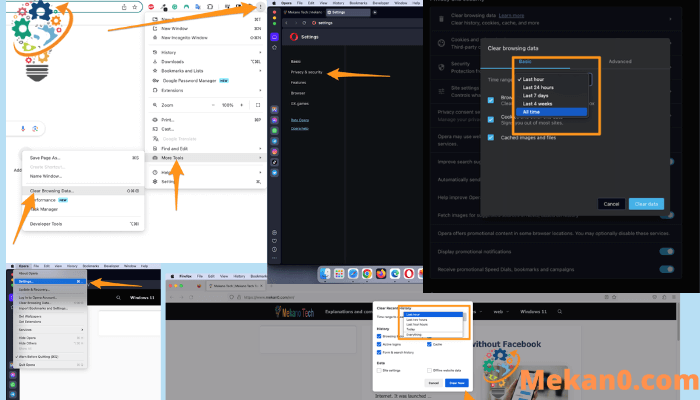Switch to the Advanced tab in Opera dialog
This screenshot has width=700, height=400.
[x=620, y=62]
